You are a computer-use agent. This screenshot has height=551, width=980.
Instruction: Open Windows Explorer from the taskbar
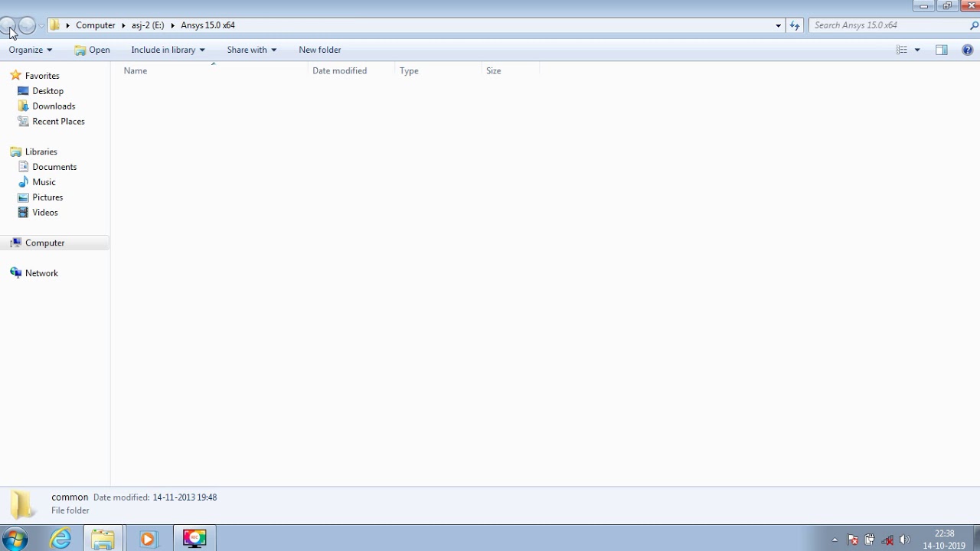pyautogui.click(x=103, y=539)
